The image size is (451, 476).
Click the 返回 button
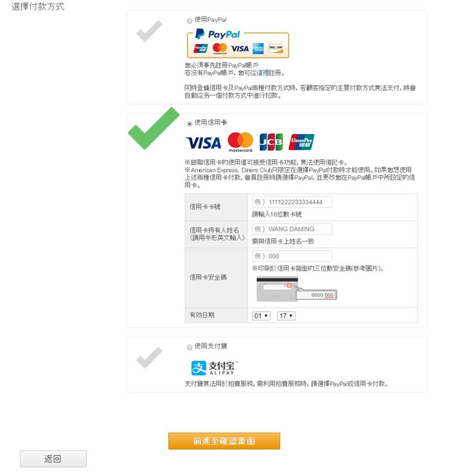53,459
